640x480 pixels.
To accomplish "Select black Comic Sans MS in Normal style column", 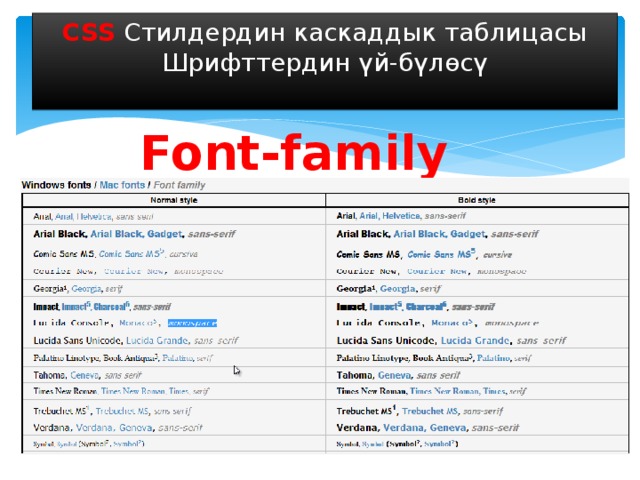I will (64, 254).
